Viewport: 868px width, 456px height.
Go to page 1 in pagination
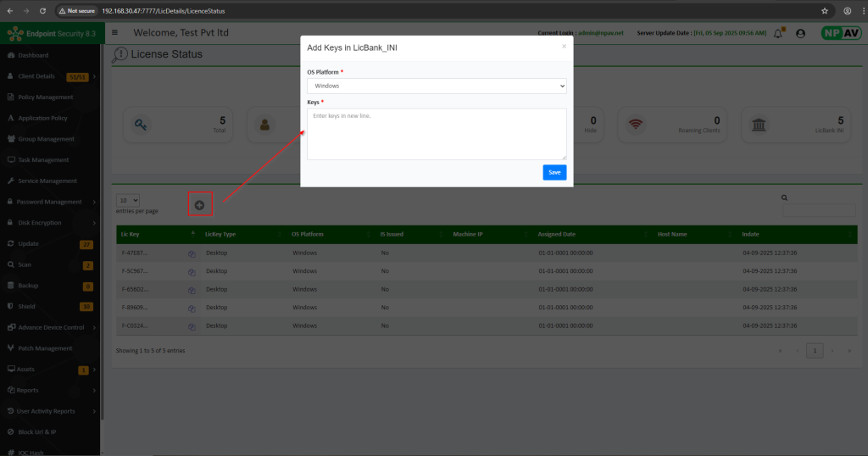tap(815, 350)
